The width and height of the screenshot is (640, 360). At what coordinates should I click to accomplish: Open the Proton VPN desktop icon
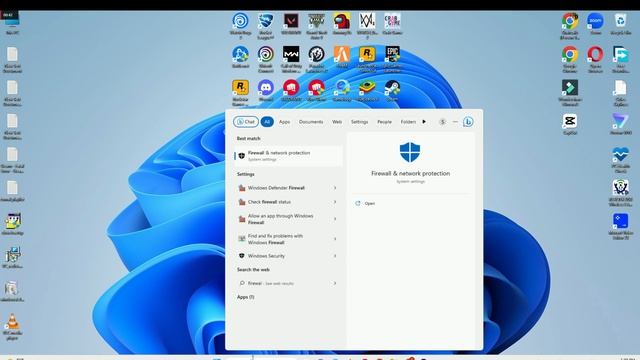click(x=620, y=121)
